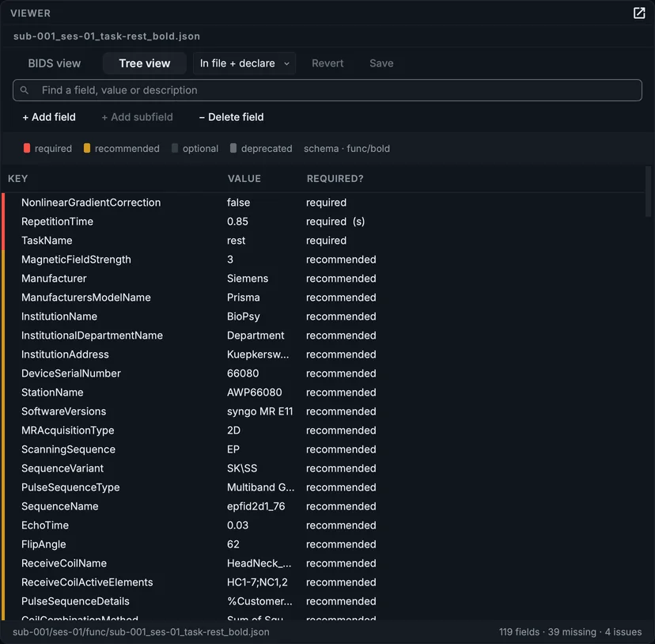Click the ReceiveCoilActiveElements value 'HC1-7;NC1,2'
The height and width of the screenshot is (644, 655).
pos(257,582)
